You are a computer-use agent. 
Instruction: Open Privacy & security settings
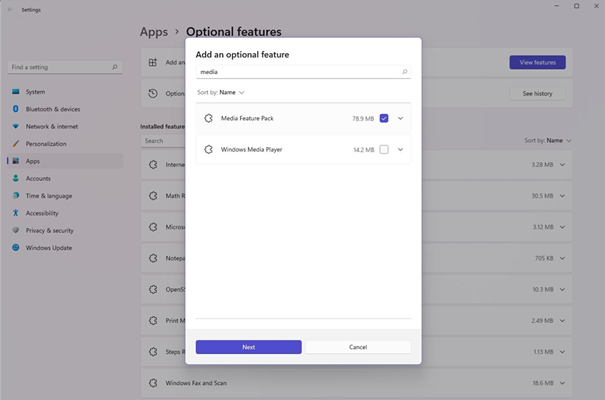[x=65, y=230]
